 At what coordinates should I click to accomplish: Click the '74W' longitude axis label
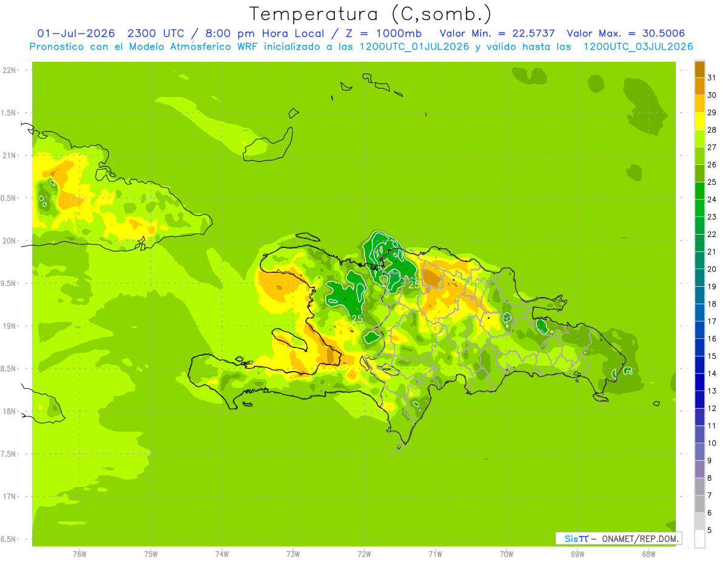point(222,554)
